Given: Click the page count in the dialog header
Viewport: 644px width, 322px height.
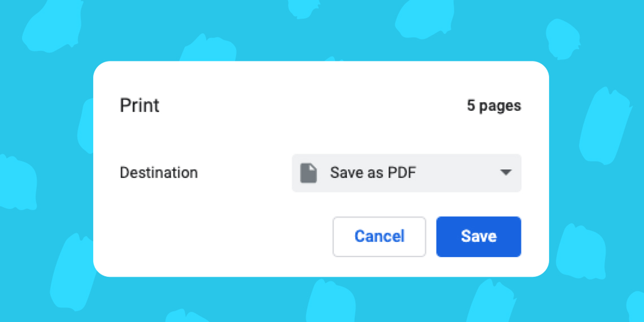Looking at the screenshot, I should pos(494,105).
